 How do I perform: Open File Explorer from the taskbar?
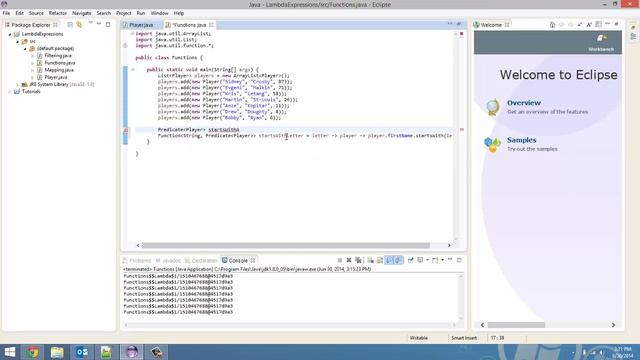coord(57,352)
